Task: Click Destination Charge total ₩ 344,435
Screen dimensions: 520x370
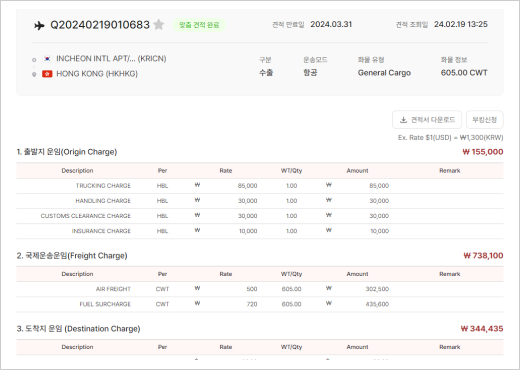Action: pos(482,329)
